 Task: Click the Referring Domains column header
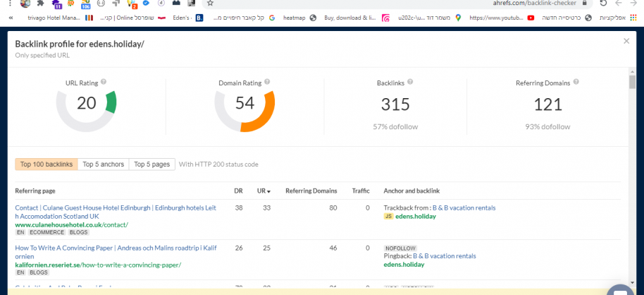point(311,191)
